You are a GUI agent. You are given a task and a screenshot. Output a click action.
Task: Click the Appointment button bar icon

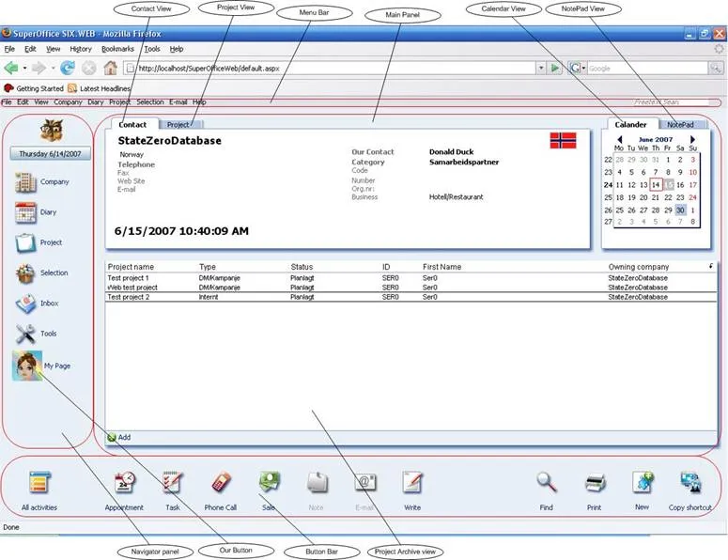(x=124, y=483)
